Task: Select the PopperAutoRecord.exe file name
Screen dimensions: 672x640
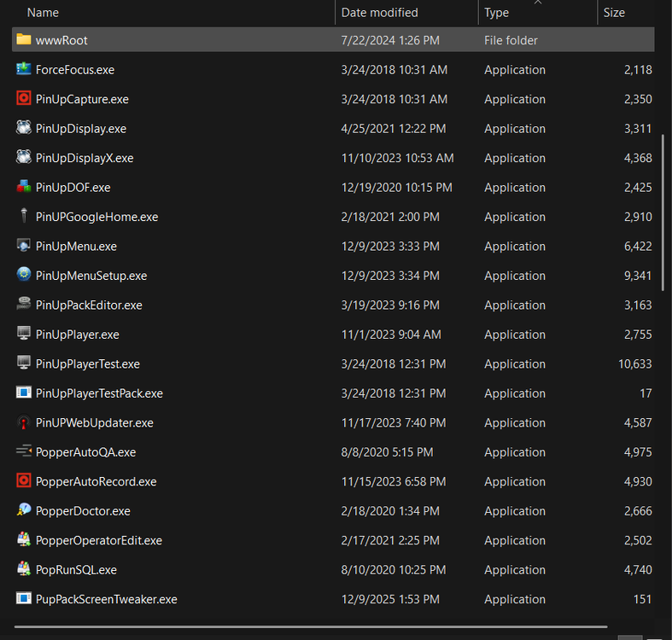Action: tap(96, 481)
